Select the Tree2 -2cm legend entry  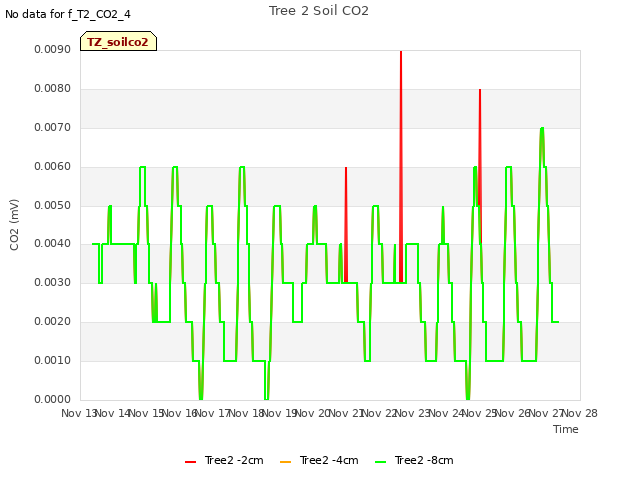224,460
